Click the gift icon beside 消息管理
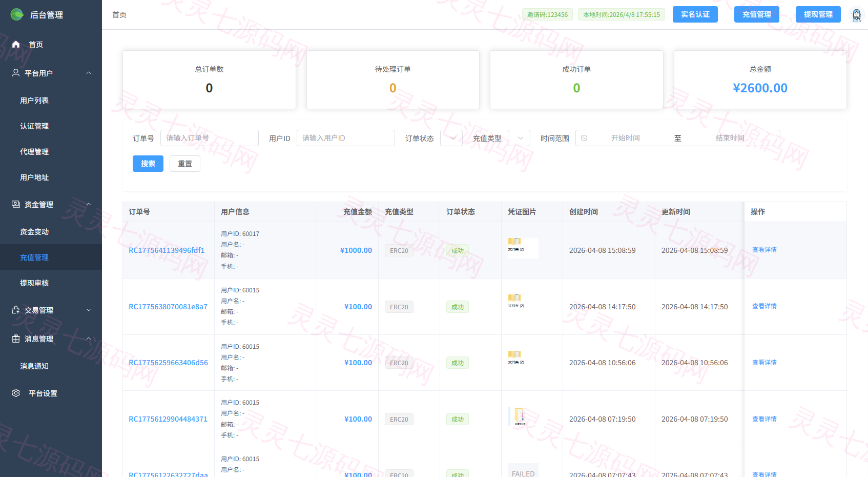Screen dimensions: 868x477 click(x=16, y=339)
